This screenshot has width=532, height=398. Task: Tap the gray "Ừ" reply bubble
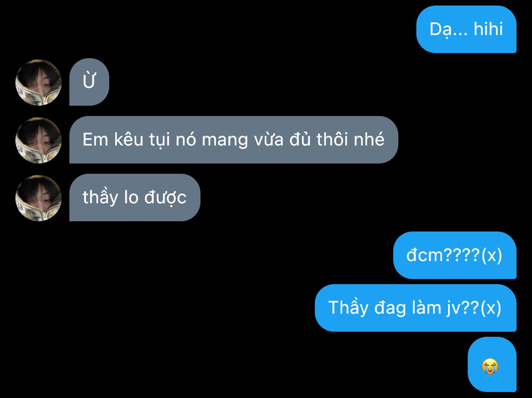[x=89, y=82]
